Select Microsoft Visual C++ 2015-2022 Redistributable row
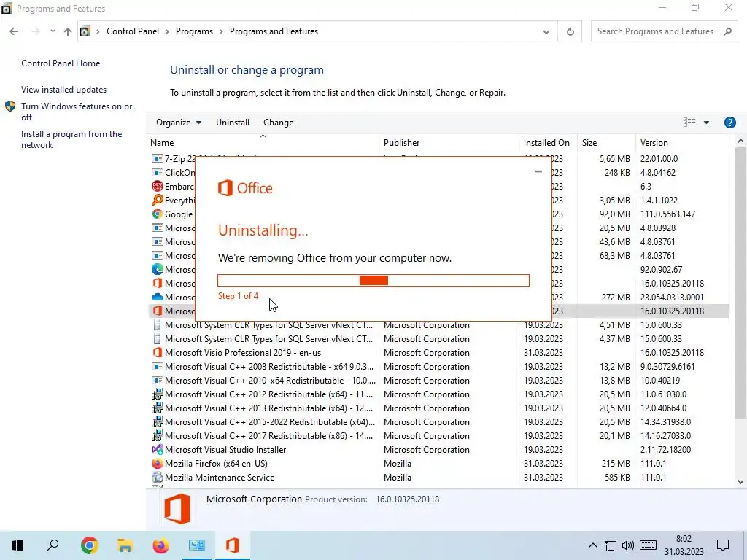The width and height of the screenshot is (747, 560). [x=438, y=422]
